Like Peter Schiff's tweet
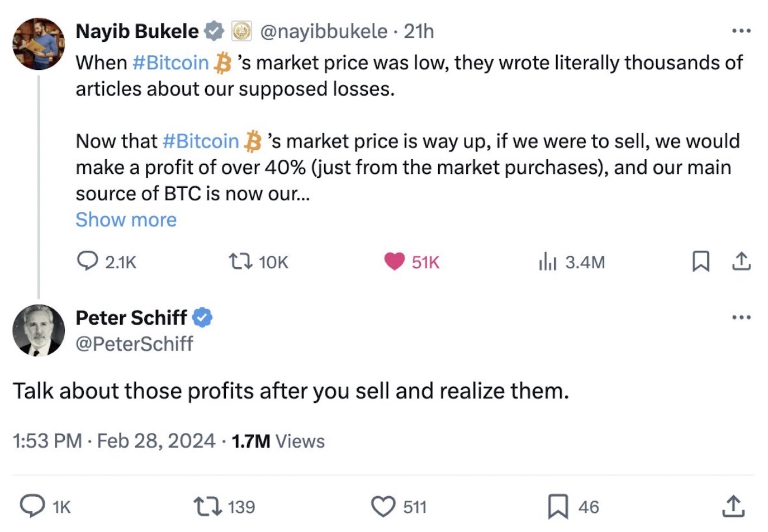The image size is (768, 532). click(383, 506)
